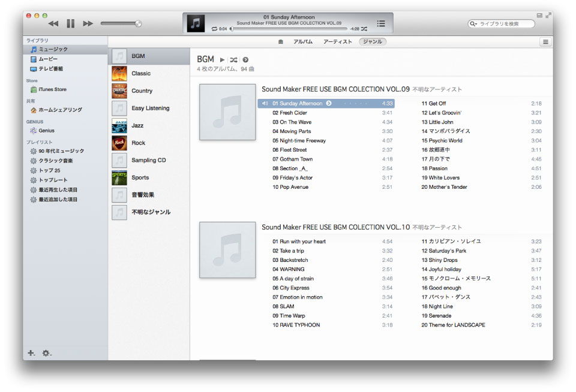Open the view options list button

pyautogui.click(x=545, y=42)
